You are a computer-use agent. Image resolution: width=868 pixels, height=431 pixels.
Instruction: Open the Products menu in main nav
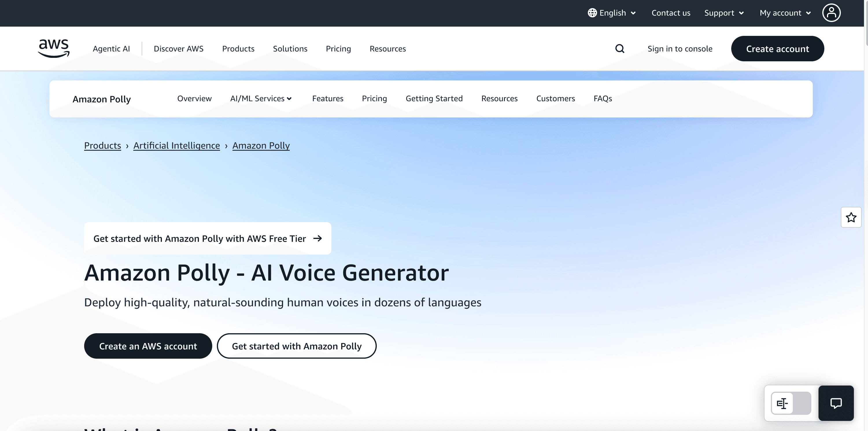pyautogui.click(x=238, y=49)
